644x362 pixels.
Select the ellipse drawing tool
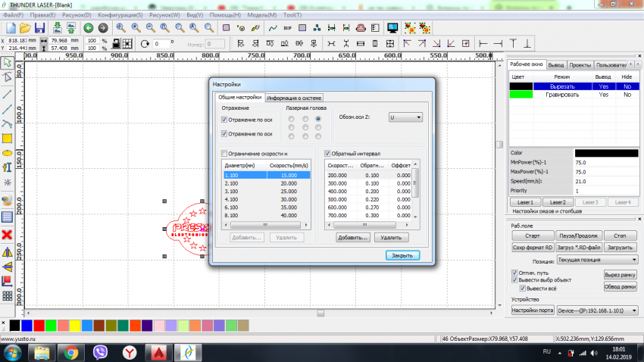click(x=8, y=153)
